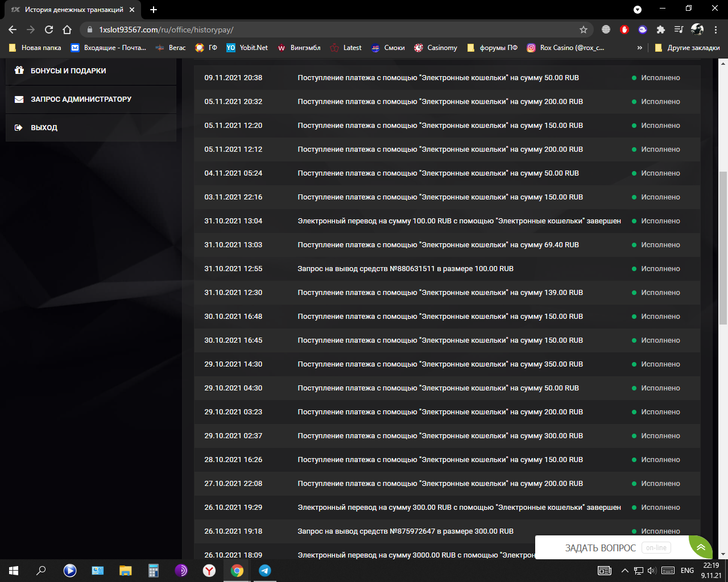
Task: Select the 27.10.2021 22:08 transaction date
Action: 233,484
